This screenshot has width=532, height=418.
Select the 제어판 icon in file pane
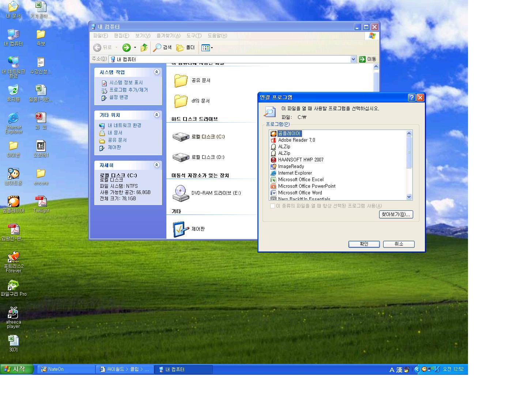pos(181,229)
